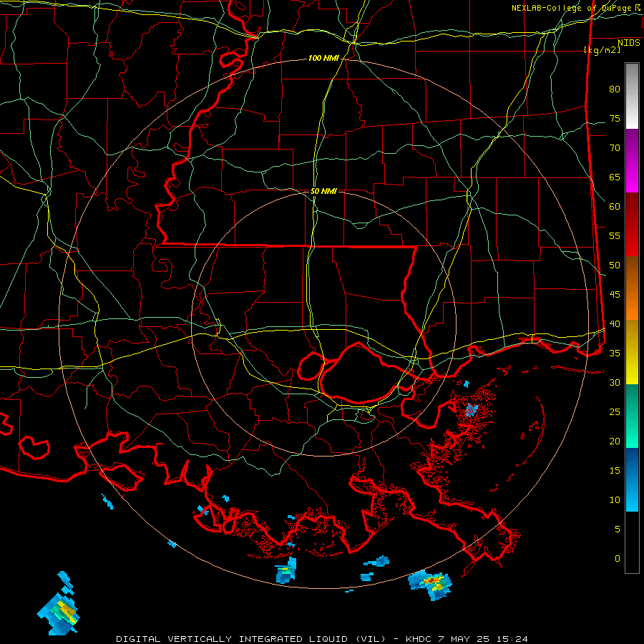Click the scale value 10
Image resolution: width=644 pixels, height=644 pixels.
(615, 500)
